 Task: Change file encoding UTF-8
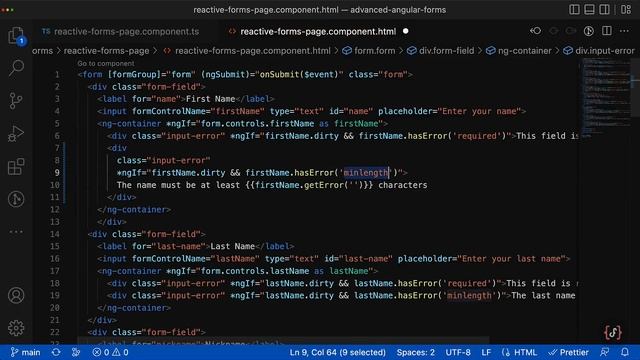coord(458,352)
